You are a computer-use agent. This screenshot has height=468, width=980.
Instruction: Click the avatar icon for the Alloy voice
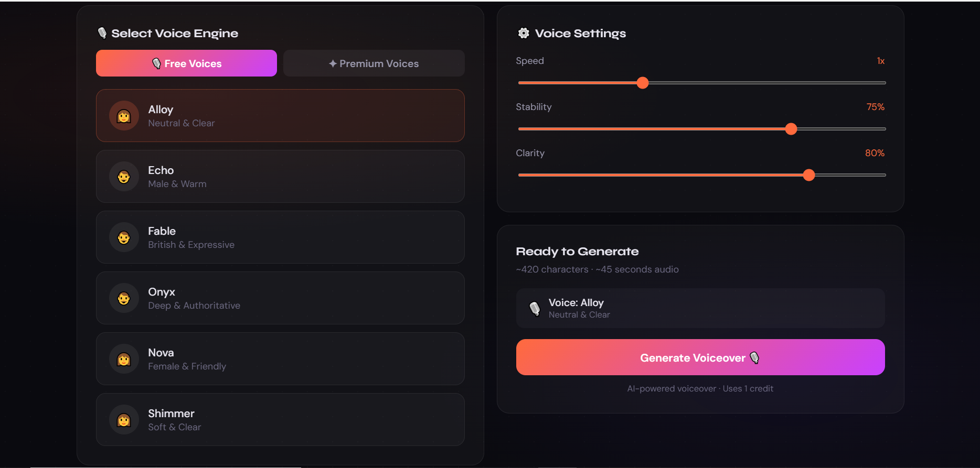coord(124,115)
